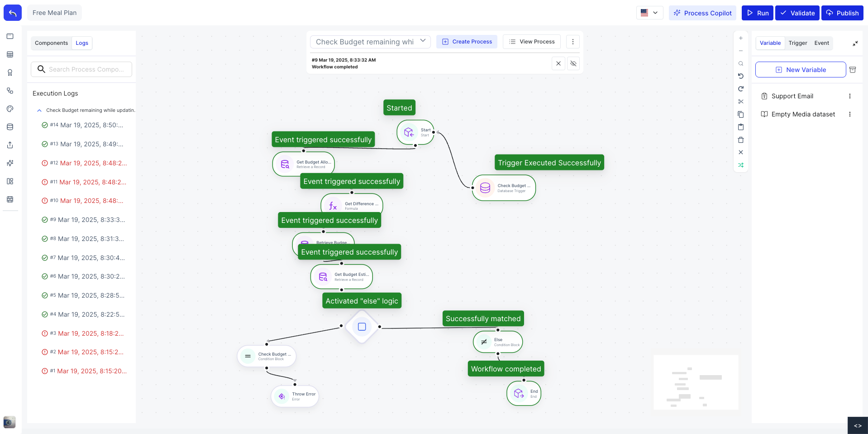Open the color palette panel in left sidebar

pyautogui.click(x=10, y=109)
